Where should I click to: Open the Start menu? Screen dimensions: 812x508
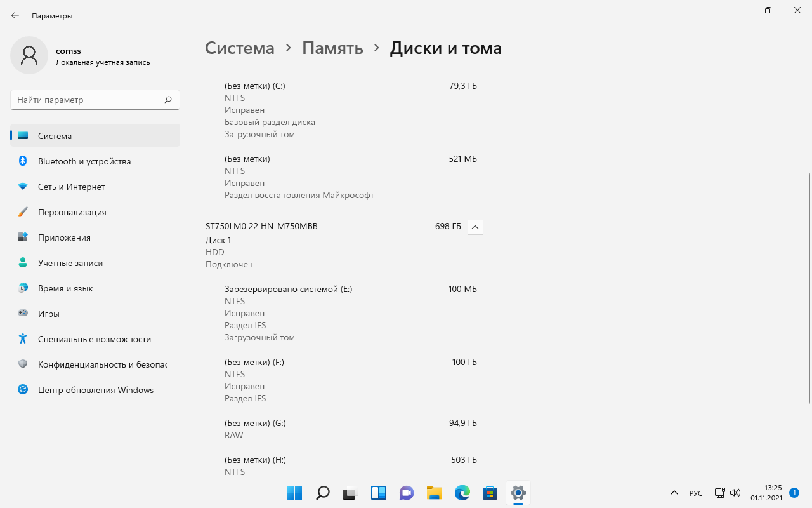click(x=294, y=493)
